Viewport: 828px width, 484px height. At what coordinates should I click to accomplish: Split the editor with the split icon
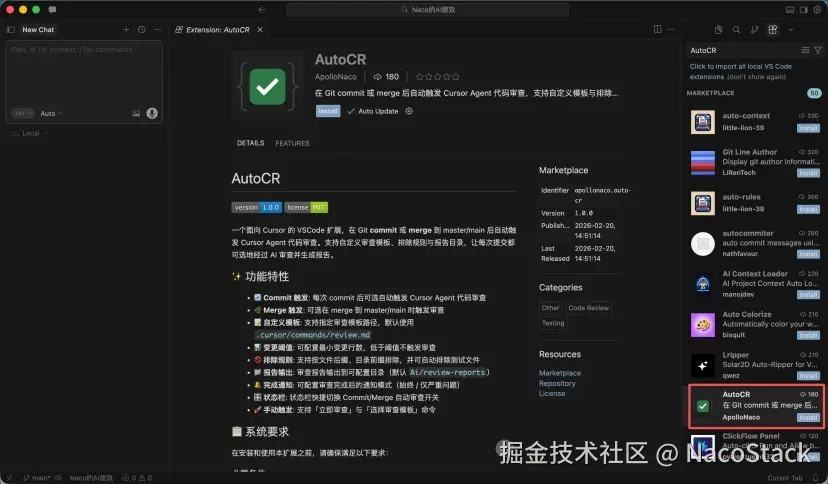point(657,30)
